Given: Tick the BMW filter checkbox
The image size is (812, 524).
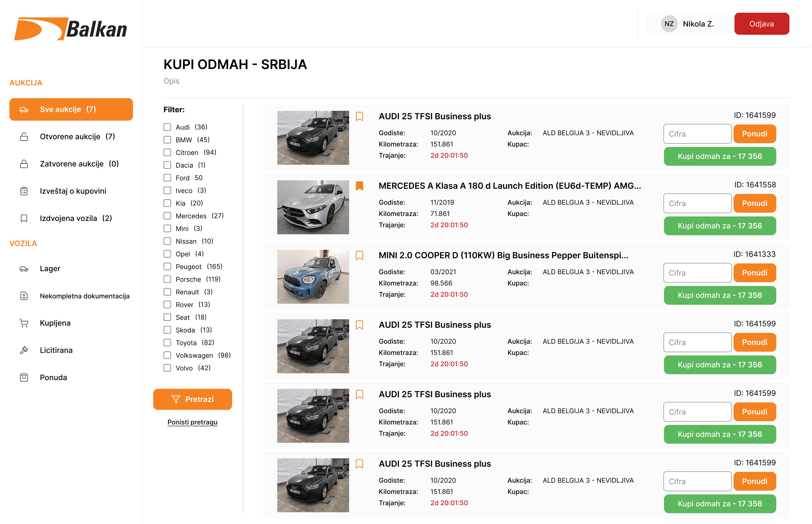Looking at the screenshot, I should click(x=167, y=139).
